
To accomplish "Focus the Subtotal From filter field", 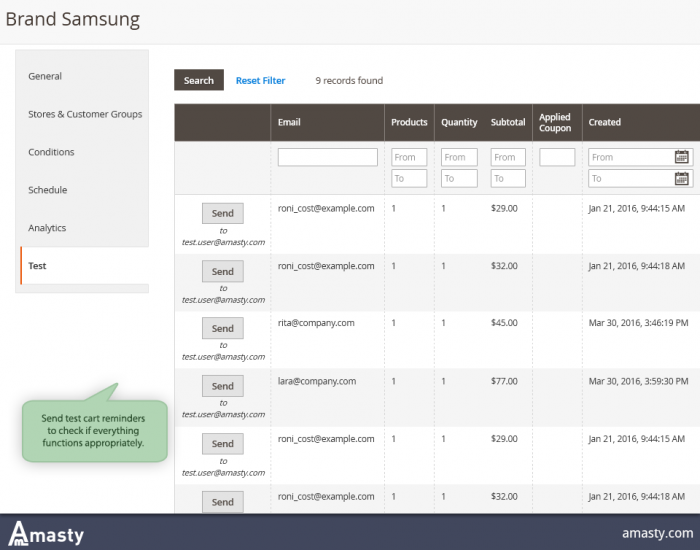I will 508,157.
